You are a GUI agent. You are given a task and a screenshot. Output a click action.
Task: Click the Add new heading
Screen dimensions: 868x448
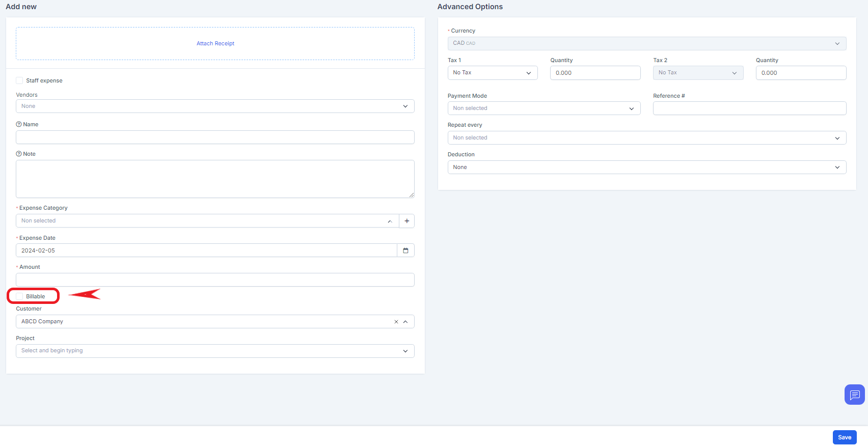pyautogui.click(x=21, y=7)
